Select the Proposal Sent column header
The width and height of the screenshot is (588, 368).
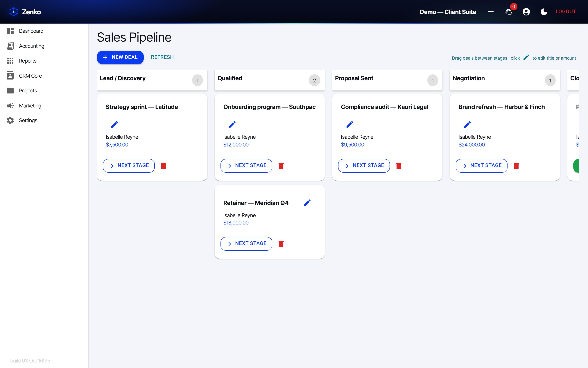click(x=387, y=80)
